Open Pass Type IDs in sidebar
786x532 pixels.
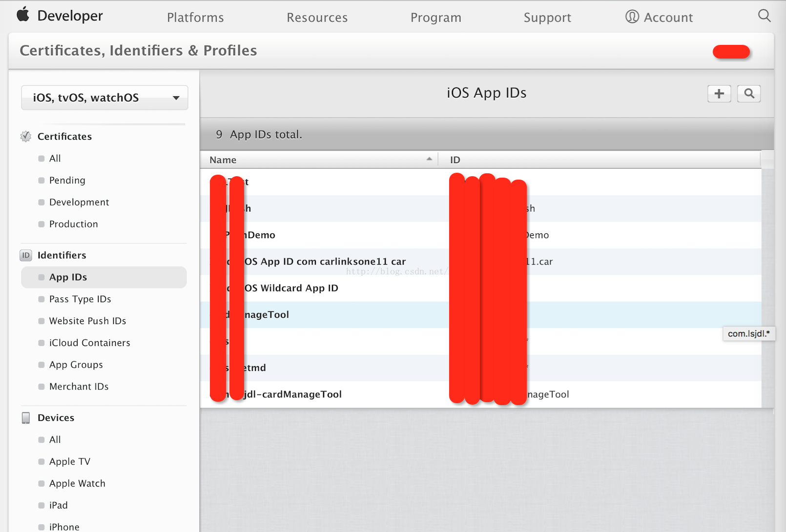pos(80,299)
